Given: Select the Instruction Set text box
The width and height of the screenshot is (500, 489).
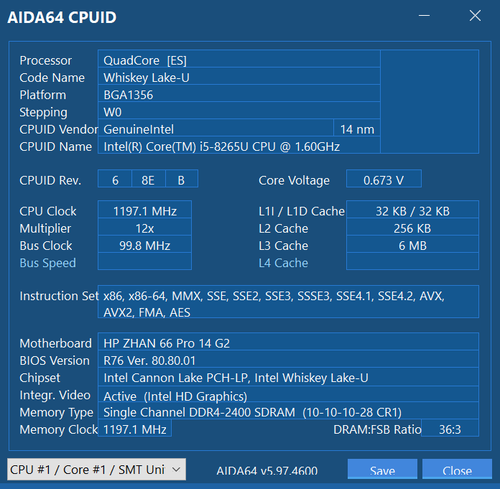Looking at the screenshot, I should [288, 302].
